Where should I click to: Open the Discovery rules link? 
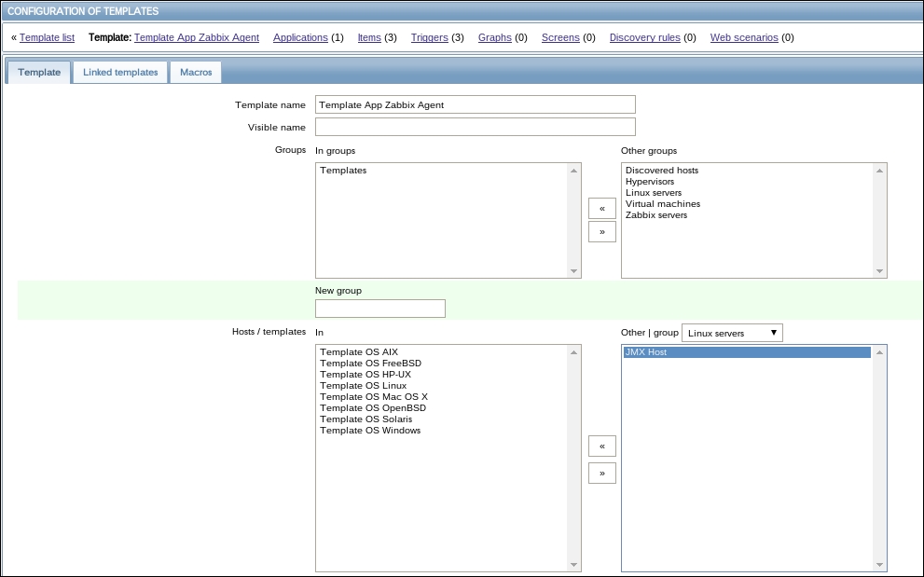pos(644,38)
